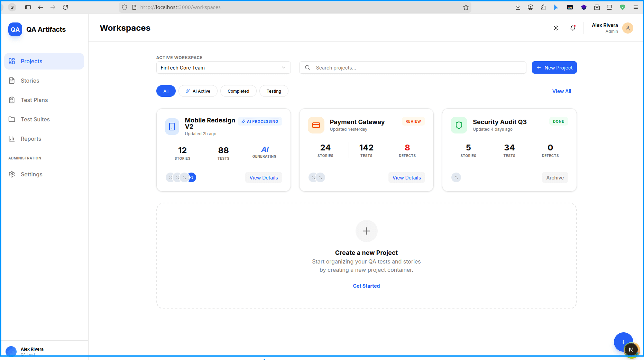
Task: Select the Completed filter tab
Action: pos(238,91)
